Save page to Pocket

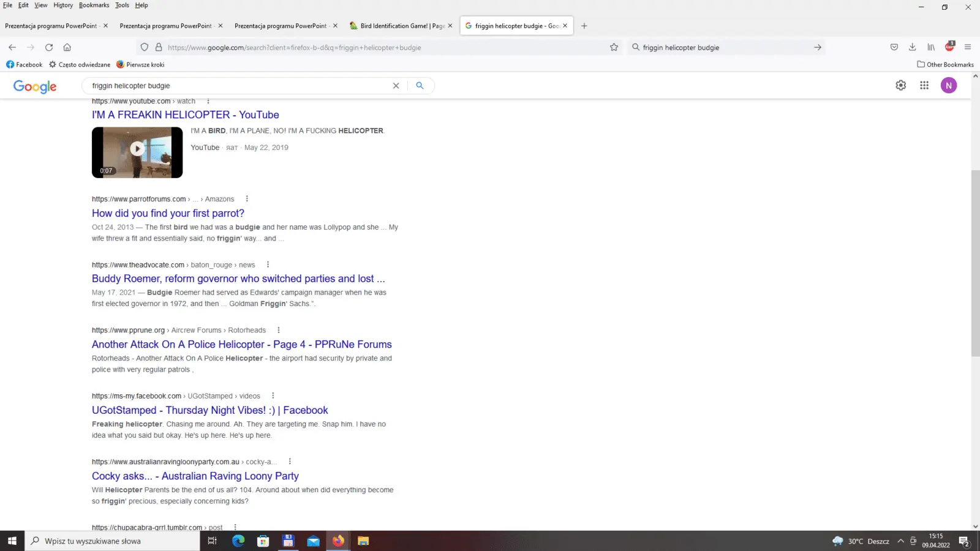(894, 47)
